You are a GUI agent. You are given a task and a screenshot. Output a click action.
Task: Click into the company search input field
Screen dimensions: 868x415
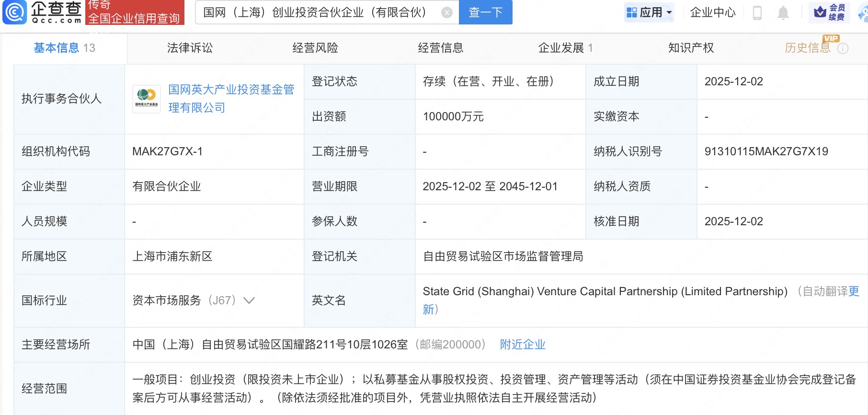pyautogui.click(x=316, y=12)
